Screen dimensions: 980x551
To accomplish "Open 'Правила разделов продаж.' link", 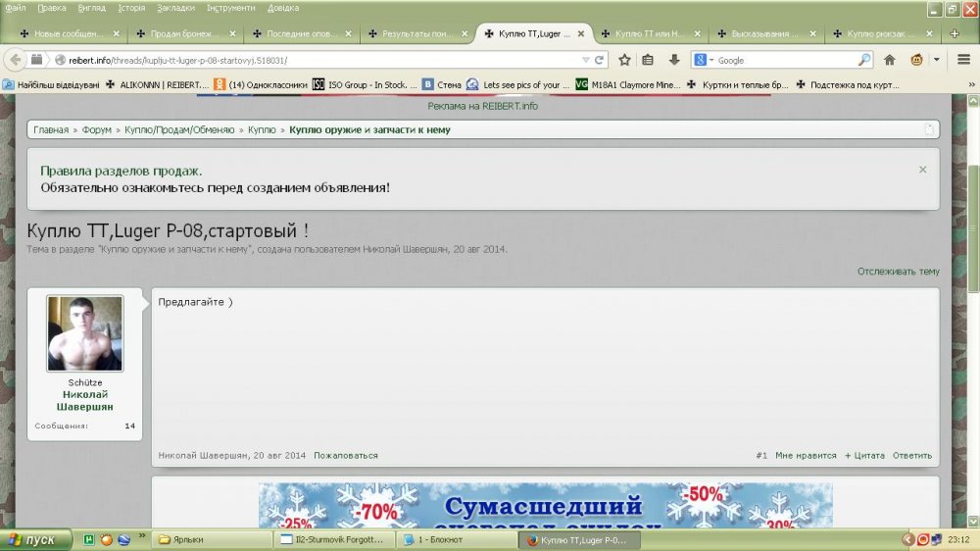I will 122,171.
